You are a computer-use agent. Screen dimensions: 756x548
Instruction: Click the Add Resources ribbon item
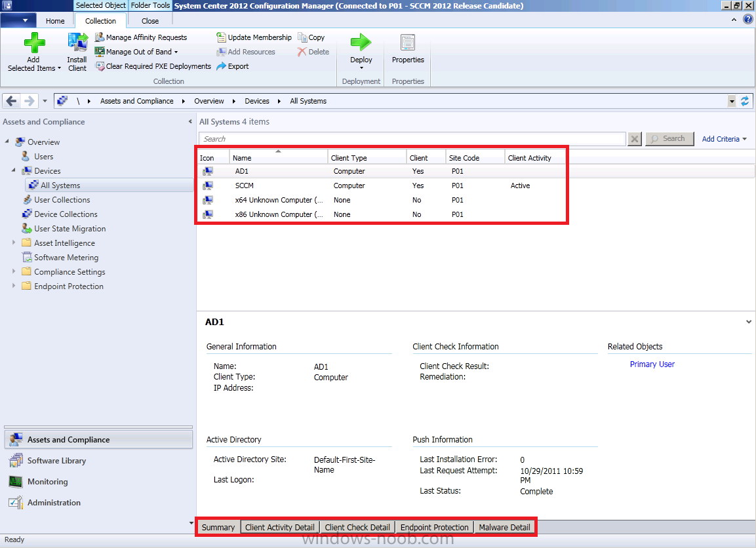click(x=246, y=52)
